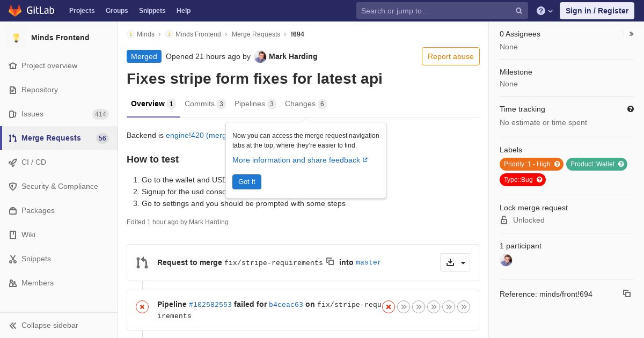Click the failed pipeline stage icon

point(389,307)
